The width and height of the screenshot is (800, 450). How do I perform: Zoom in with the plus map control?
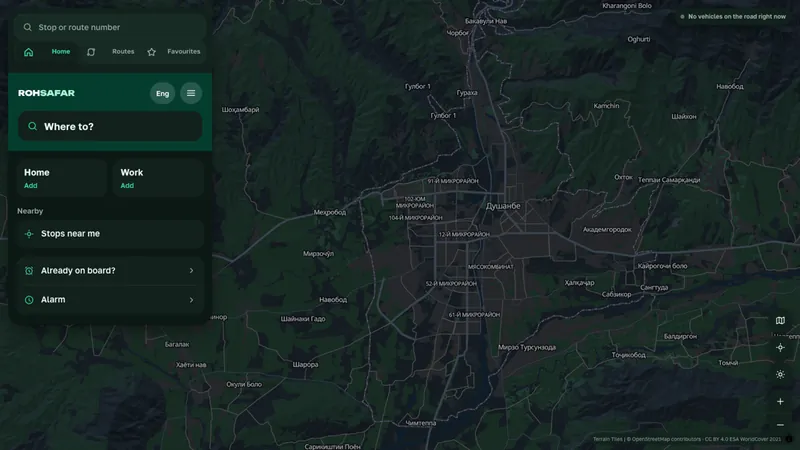780,402
